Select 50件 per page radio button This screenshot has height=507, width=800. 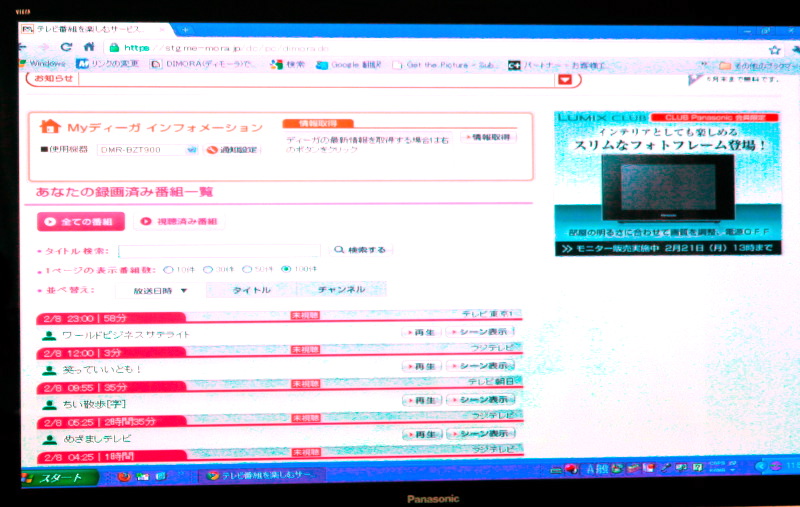tap(247, 269)
